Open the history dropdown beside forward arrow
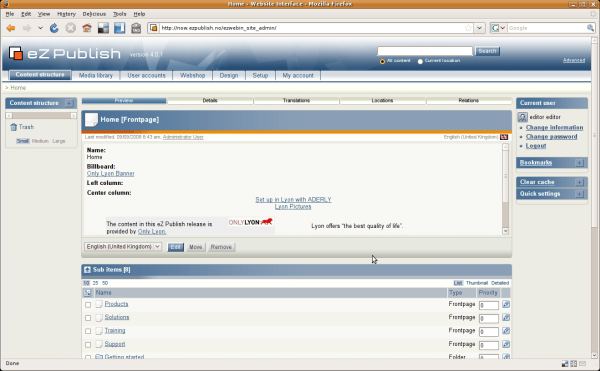Viewport: 600px width, 371px height. (40, 28)
